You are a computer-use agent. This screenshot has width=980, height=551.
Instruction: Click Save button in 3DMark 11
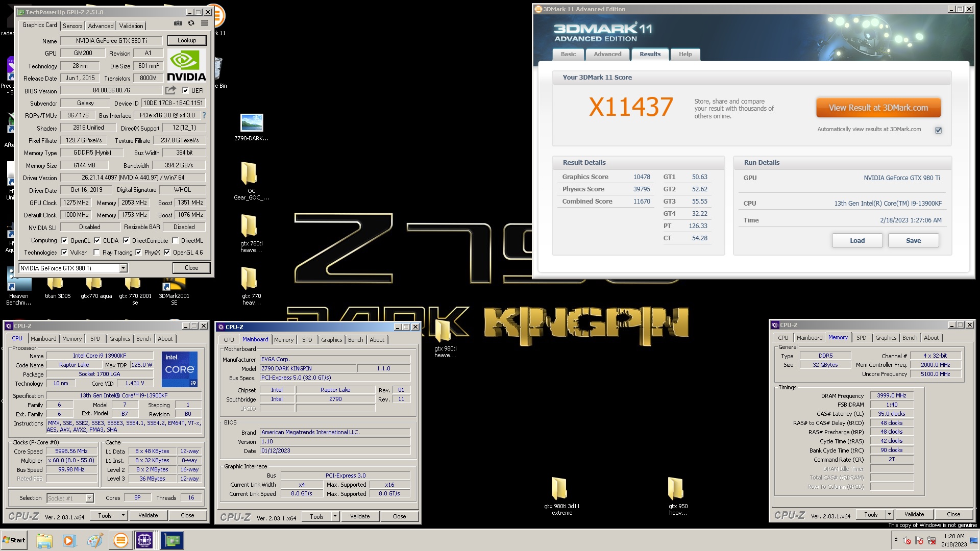coord(913,240)
